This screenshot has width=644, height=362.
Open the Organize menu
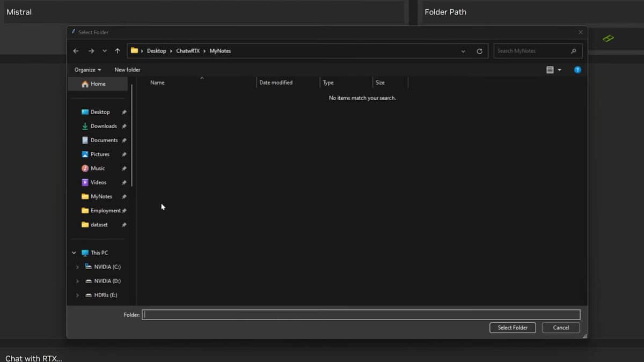(87, 70)
